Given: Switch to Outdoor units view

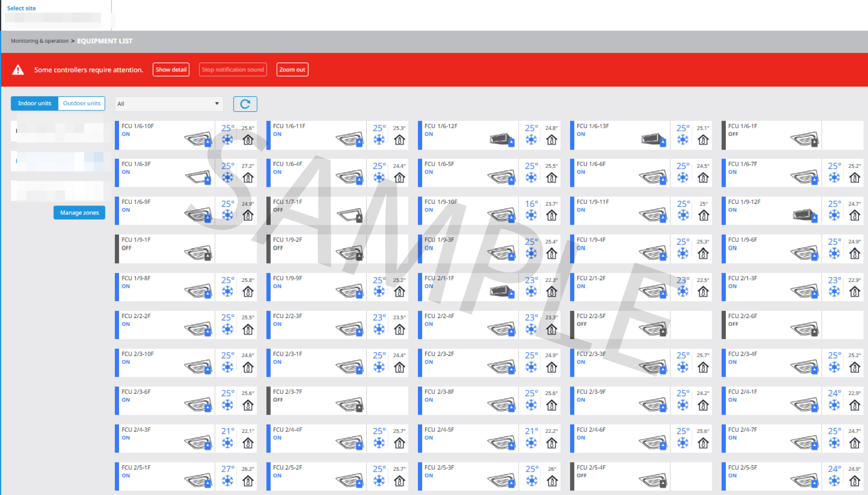Looking at the screenshot, I should [82, 103].
